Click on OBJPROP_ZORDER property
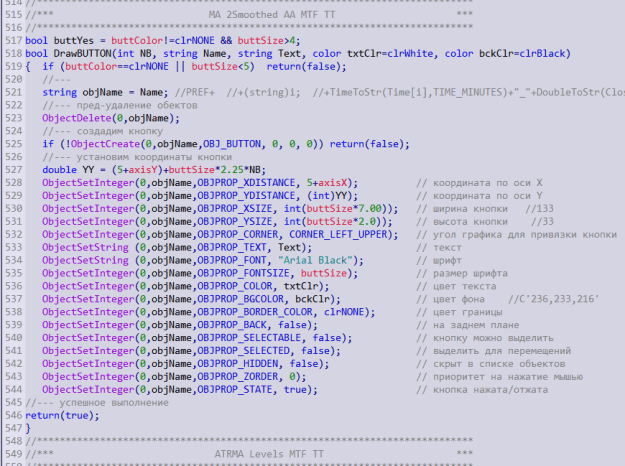625x466 pixels. [x=238, y=377]
